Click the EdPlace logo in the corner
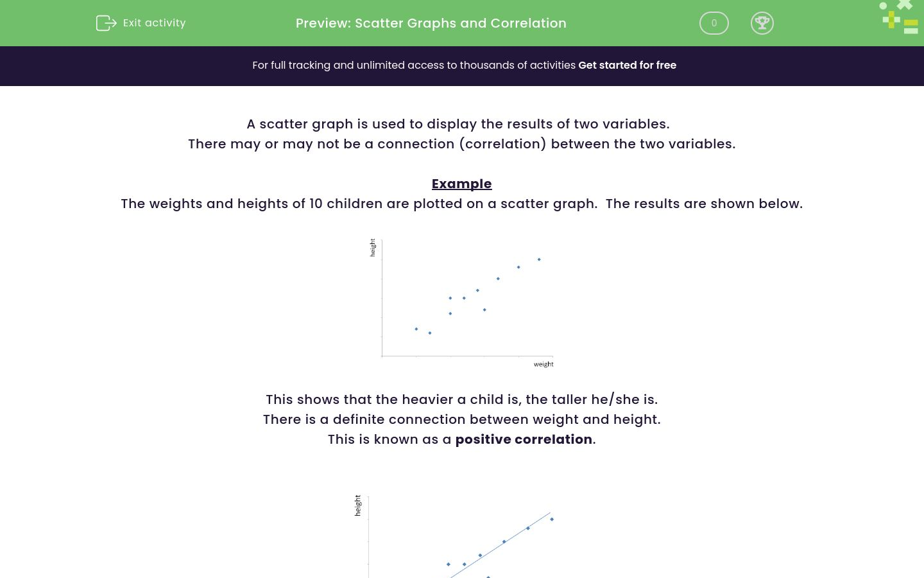 [x=898, y=17]
